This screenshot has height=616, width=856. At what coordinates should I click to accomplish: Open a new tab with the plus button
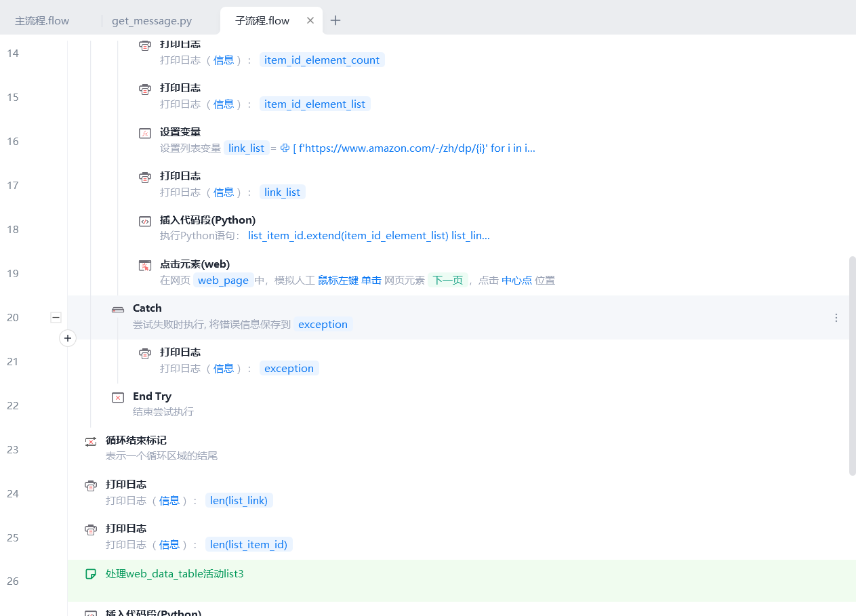pos(335,20)
